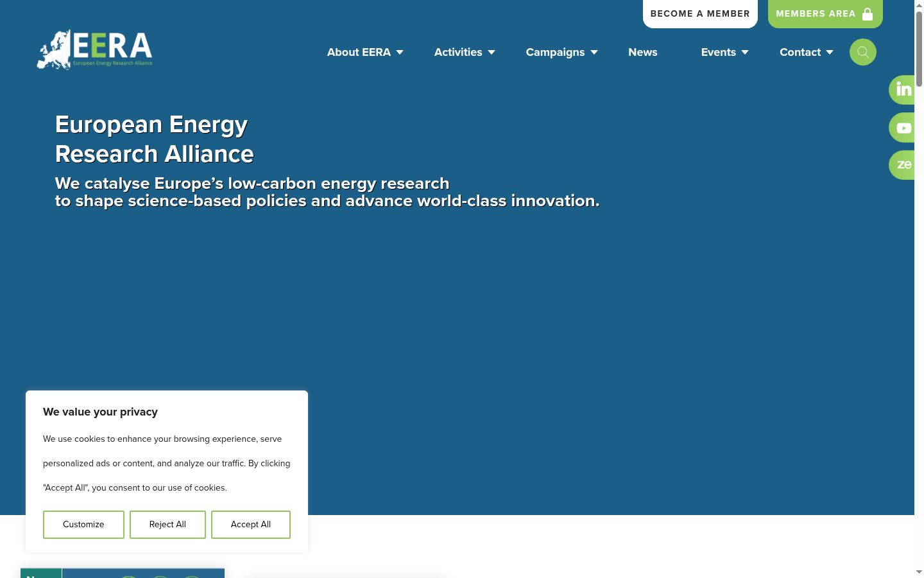Open the Members Area button
924x578 pixels.
click(825, 13)
